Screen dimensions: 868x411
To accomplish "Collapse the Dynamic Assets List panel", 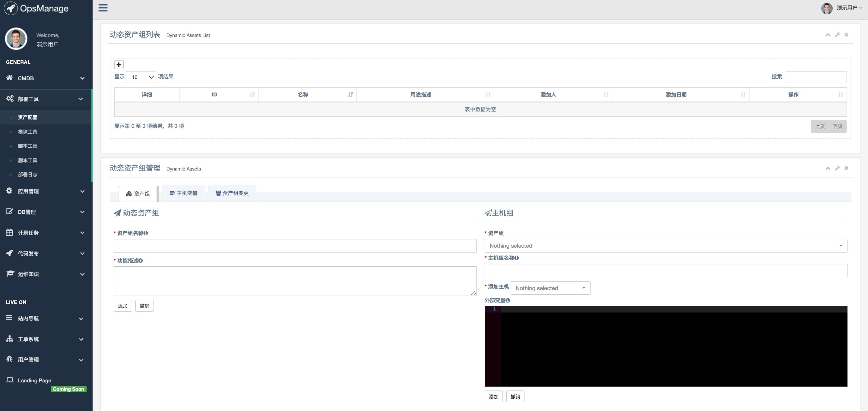I will 828,35.
